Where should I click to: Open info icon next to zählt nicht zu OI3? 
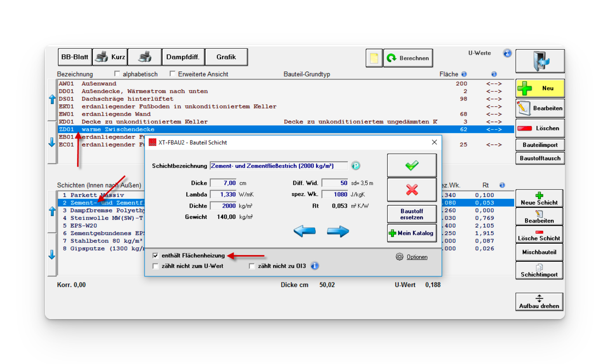point(315,266)
